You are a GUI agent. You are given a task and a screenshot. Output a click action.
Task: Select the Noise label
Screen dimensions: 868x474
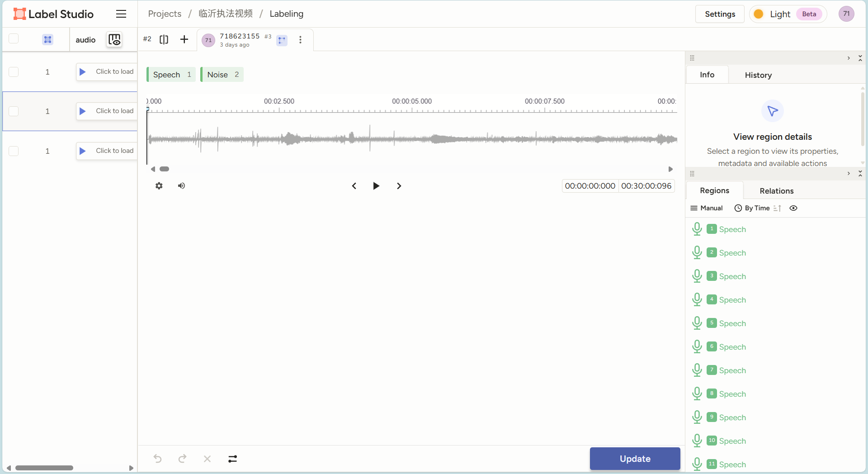click(222, 75)
